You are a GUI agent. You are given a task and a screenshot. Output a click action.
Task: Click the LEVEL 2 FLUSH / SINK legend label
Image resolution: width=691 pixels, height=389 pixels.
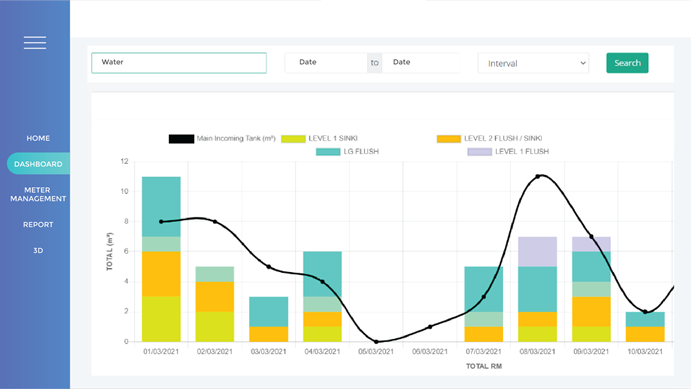click(x=503, y=138)
